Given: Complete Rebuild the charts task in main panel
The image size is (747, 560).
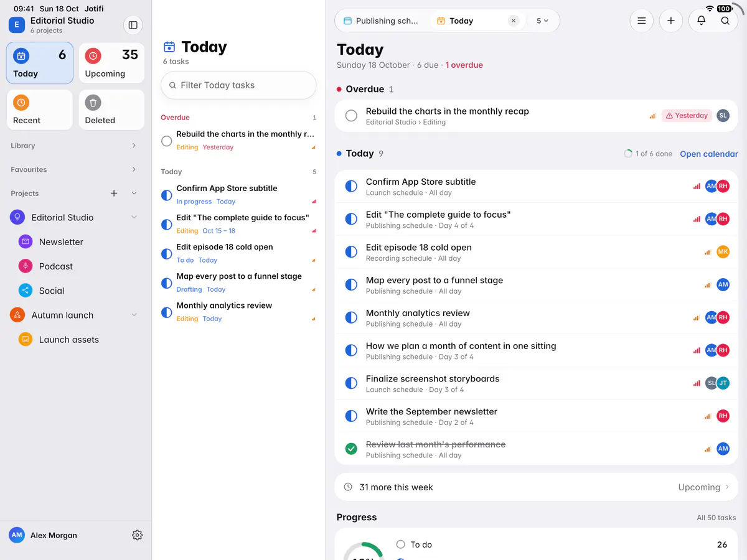Looking at the screenshot, I should tap(351, 116).
